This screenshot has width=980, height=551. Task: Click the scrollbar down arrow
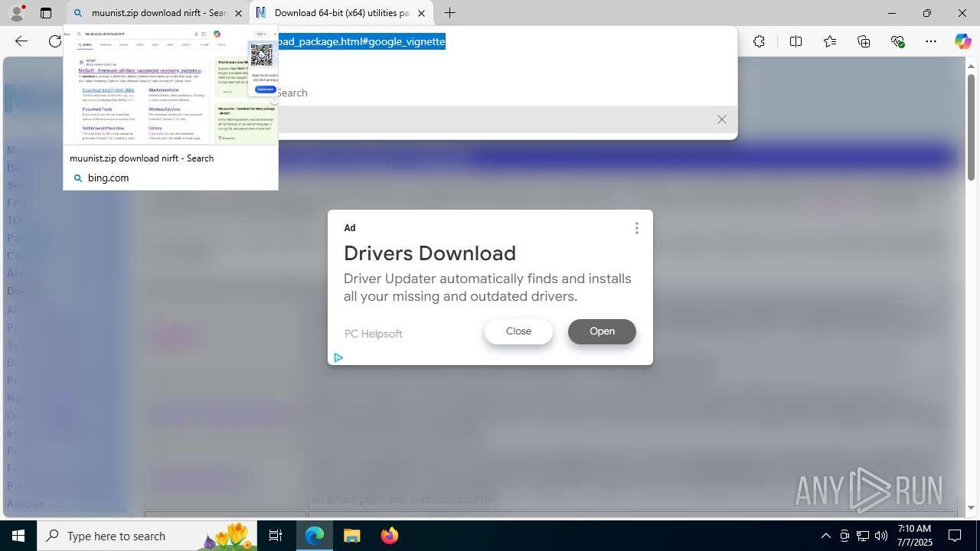[971, 508]
